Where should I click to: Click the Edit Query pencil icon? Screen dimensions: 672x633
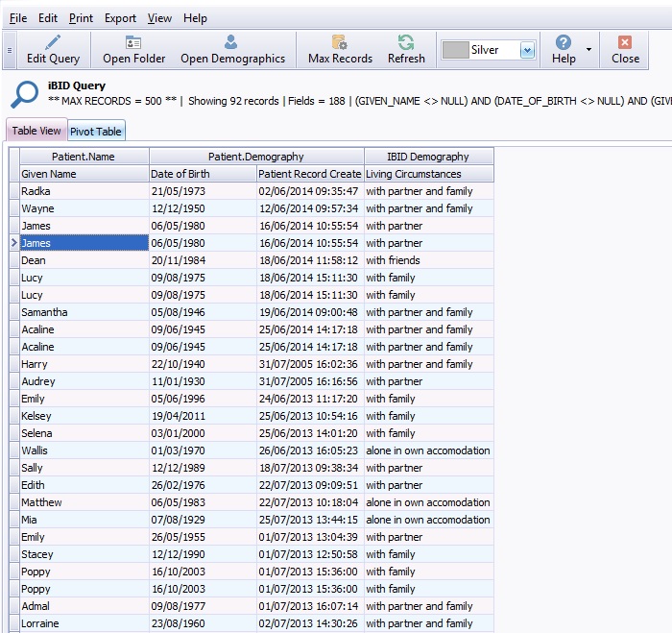53,42
